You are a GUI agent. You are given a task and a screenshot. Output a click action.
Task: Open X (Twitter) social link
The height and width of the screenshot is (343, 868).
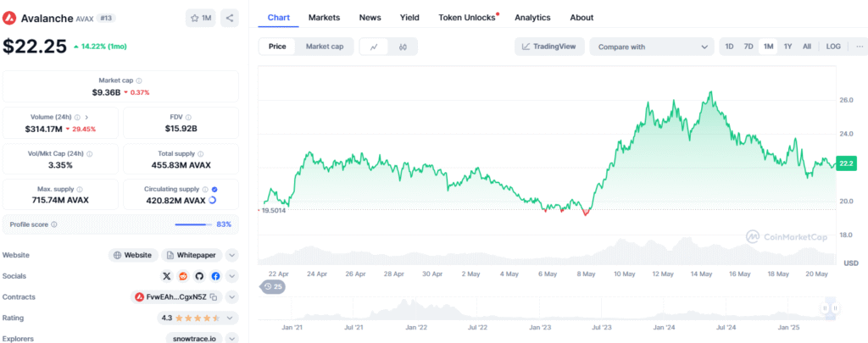[x=167, y=276]
